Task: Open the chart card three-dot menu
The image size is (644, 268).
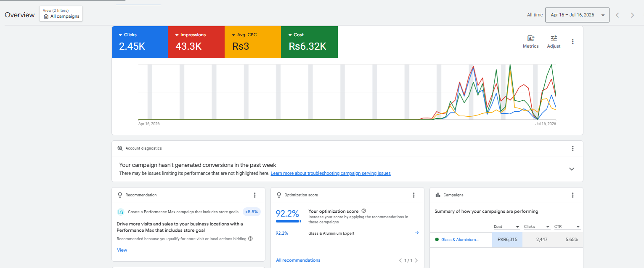Action: [572, 42]
